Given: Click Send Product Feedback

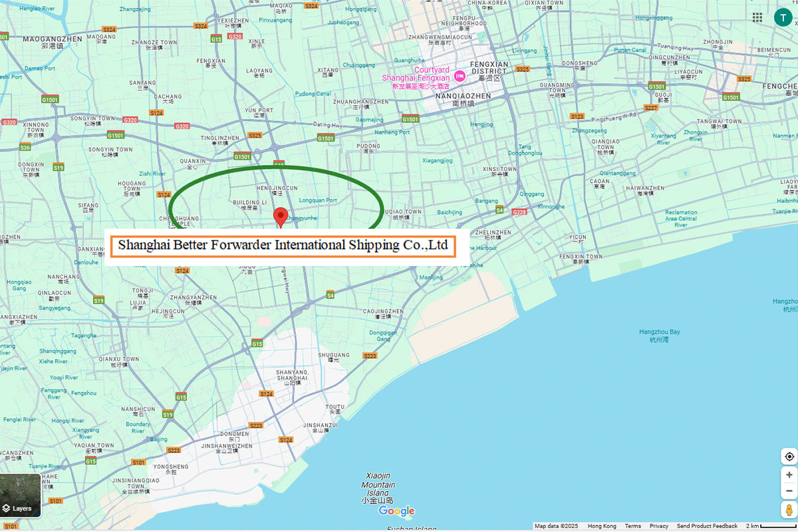Looking at the screenshot, I should click(x=707, y=526).
